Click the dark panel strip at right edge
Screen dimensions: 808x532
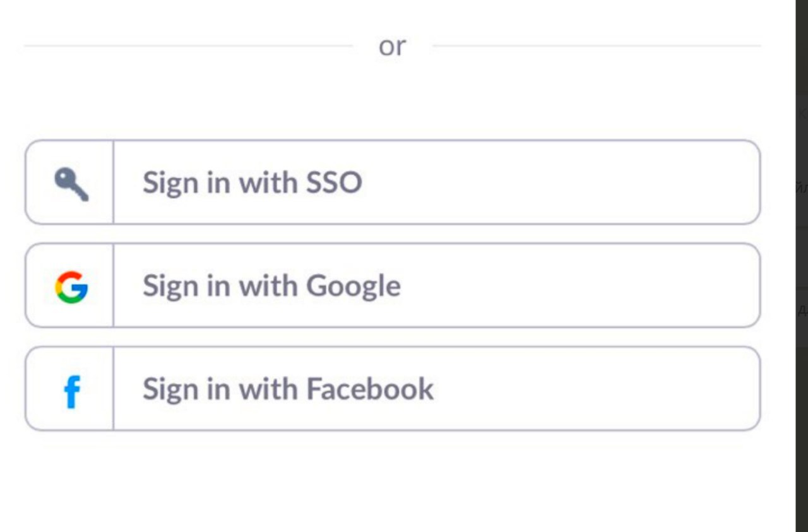pos(802,266)
